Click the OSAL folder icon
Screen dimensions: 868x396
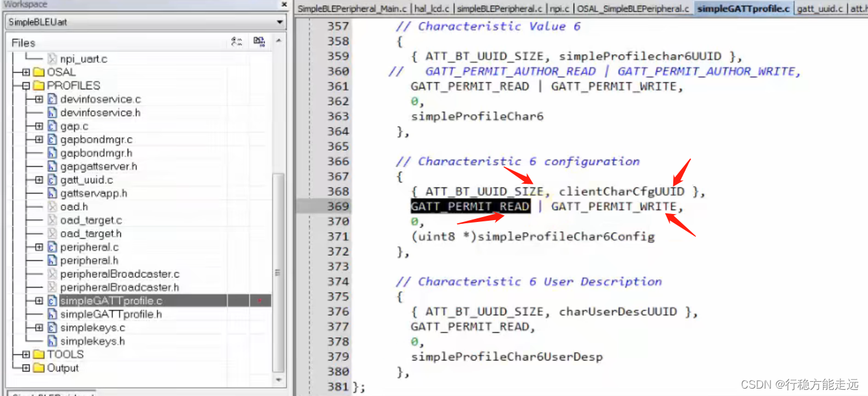click(x=39, y=72)
